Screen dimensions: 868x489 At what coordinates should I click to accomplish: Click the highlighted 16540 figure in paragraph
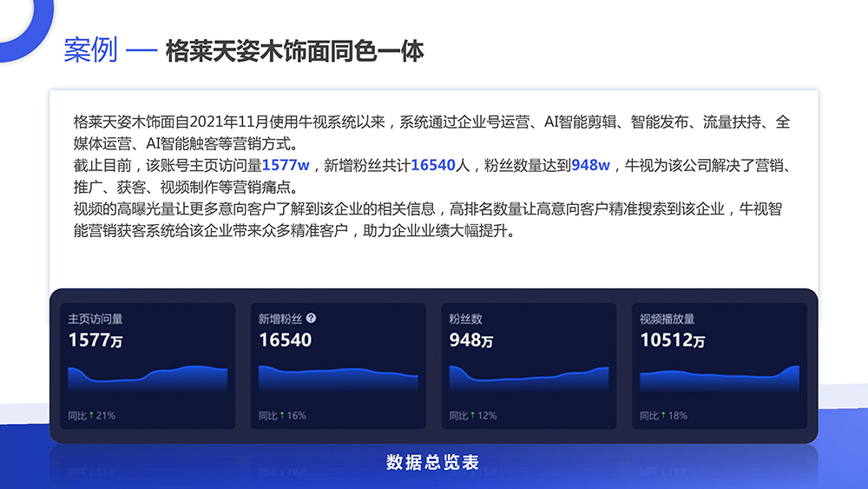tap(433, 165)
